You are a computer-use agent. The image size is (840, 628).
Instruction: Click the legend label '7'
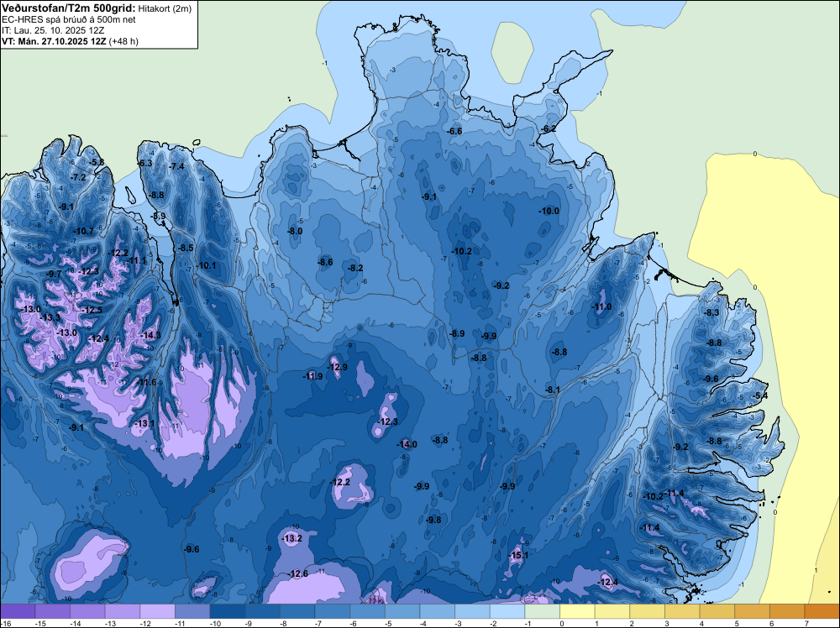(806, 624)
